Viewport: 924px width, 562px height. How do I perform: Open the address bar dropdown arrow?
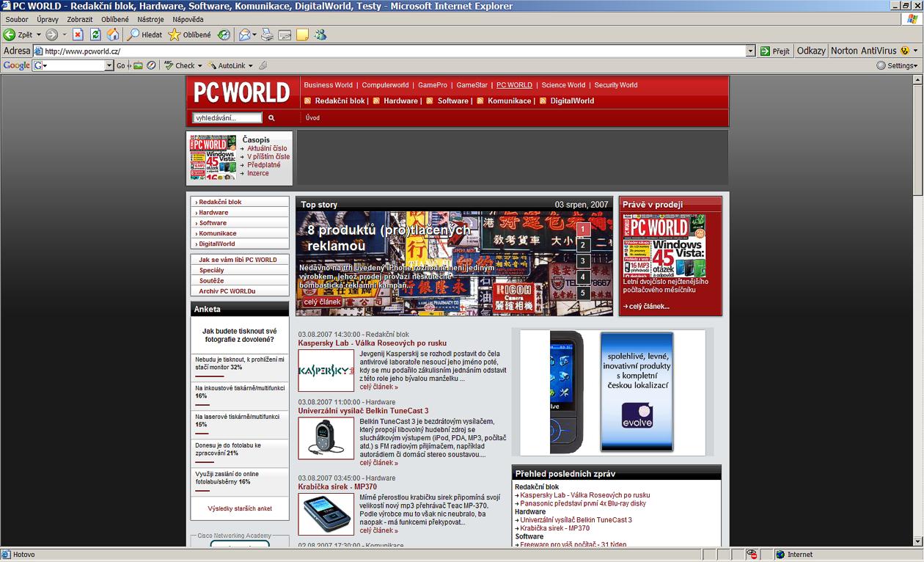tap(750, 51)
